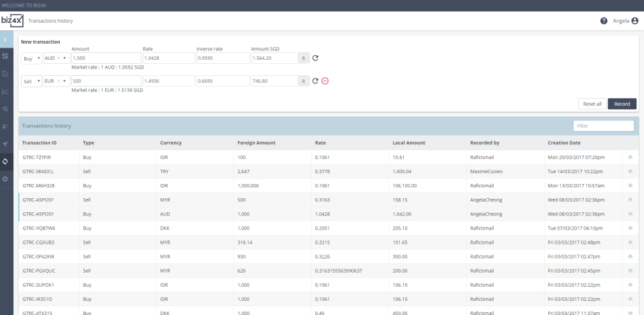Print transaction GTRC-TZYFIR
Viewport: 644px width, 315px height.
coord(631,157)
